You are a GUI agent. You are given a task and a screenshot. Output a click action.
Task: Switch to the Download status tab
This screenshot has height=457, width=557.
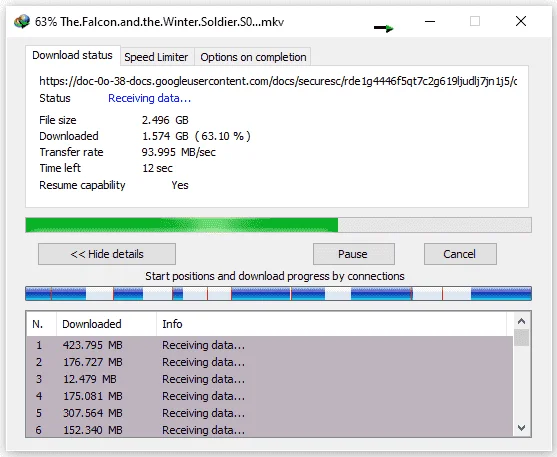(72, 55)
